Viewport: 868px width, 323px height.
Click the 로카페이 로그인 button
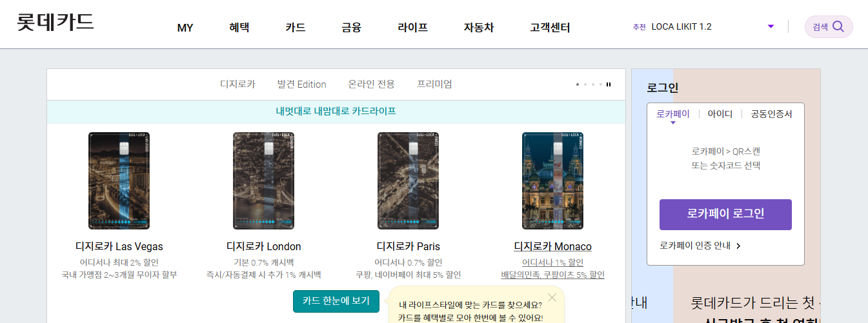tap(725, 215)
